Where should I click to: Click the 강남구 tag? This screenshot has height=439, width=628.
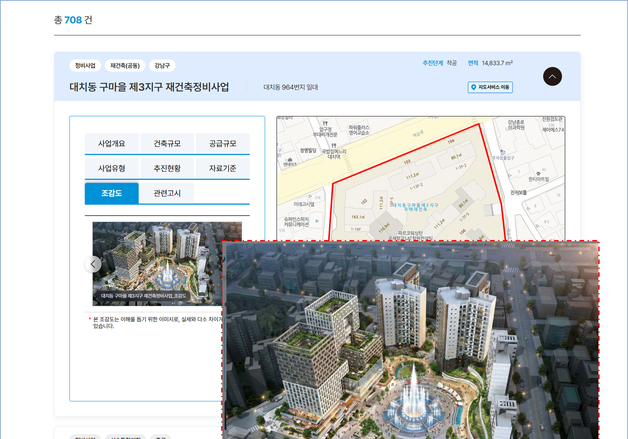[x=162, y=66]
